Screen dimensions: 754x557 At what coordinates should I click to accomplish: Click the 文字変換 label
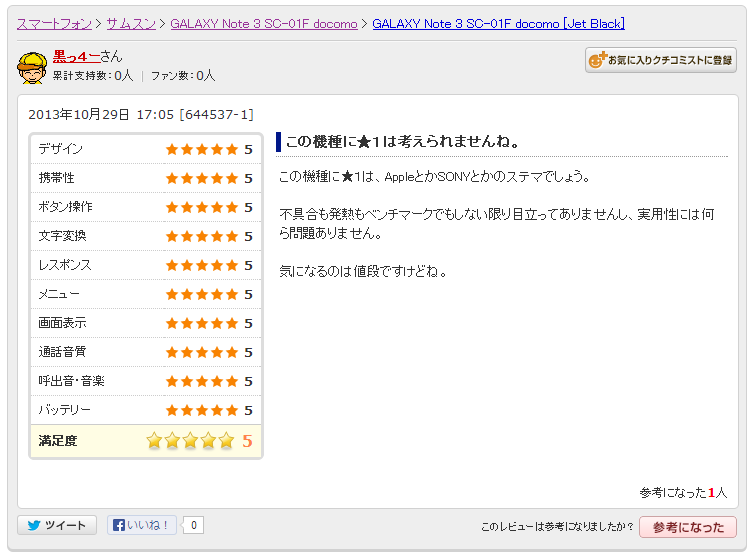point(62,236)
